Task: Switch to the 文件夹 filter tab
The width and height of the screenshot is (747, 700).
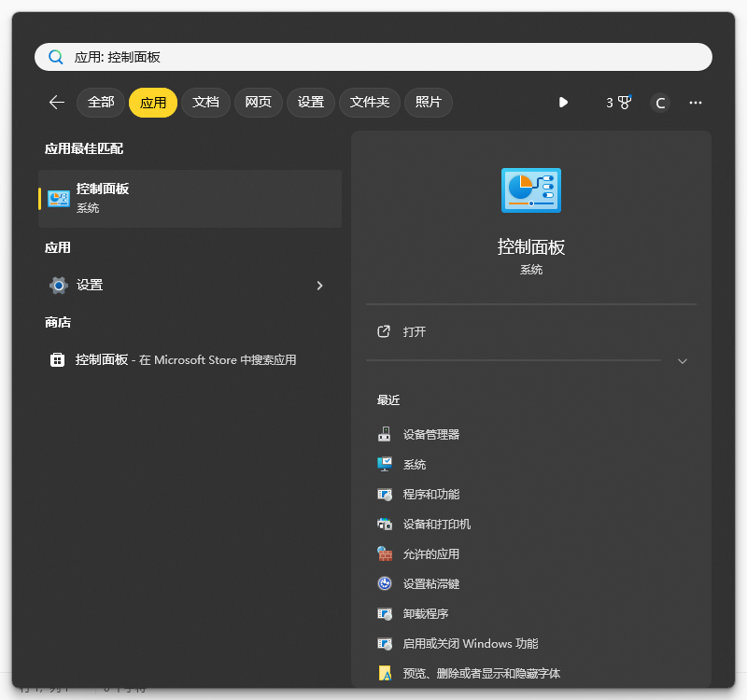Action: 369,103
